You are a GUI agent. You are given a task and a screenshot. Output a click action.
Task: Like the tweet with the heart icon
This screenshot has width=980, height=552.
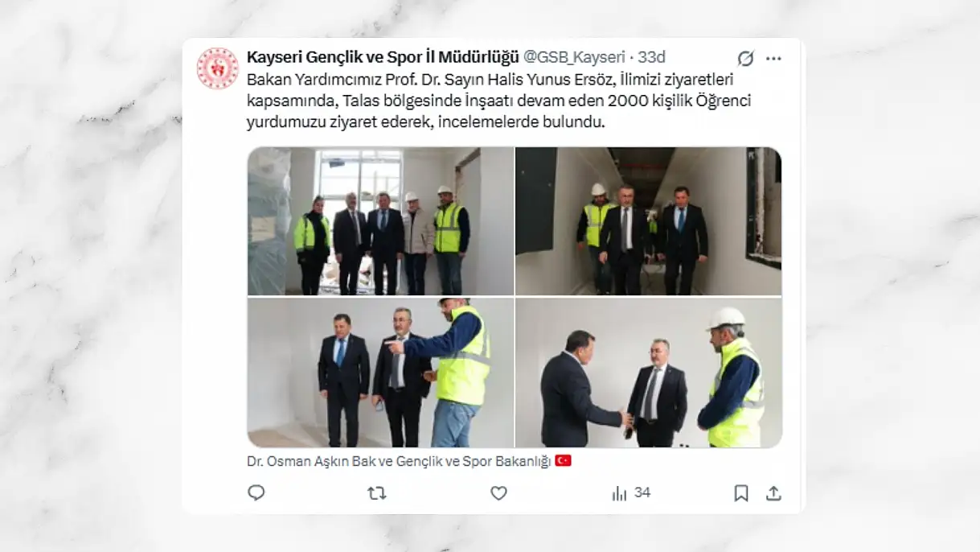coord(498,493)
